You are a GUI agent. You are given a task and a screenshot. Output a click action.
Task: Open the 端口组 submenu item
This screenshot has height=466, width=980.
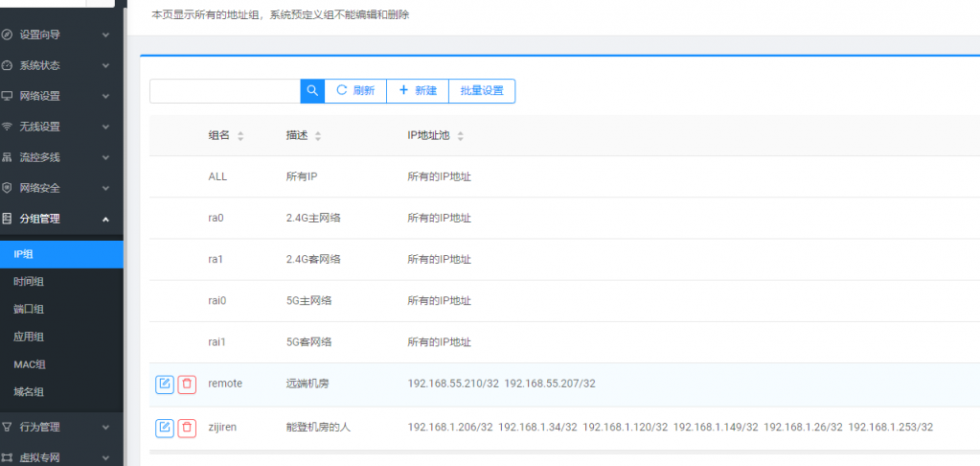tap(61, 310)
